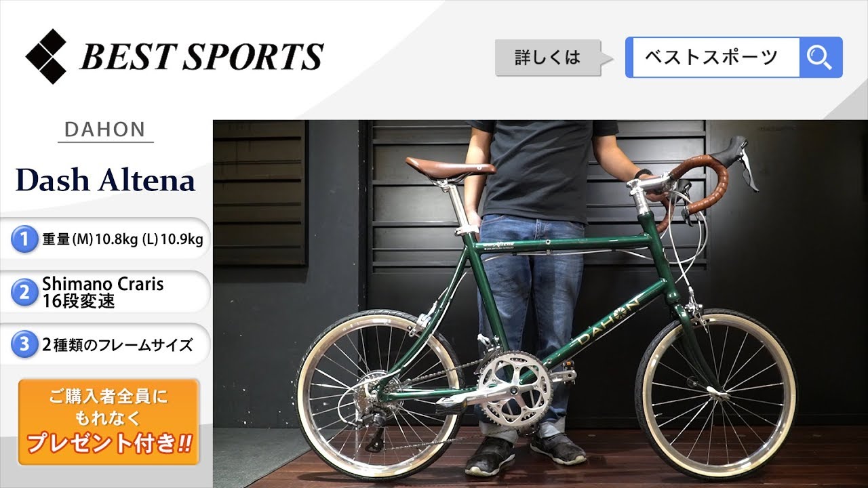Select the blue number 3 circle
This screenshot has height=488, width=868.
tap(24, 345)
